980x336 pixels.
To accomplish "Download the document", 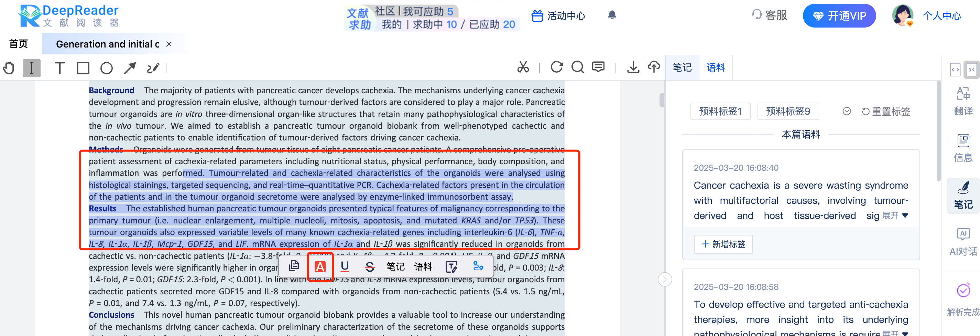I will [633, 67].
